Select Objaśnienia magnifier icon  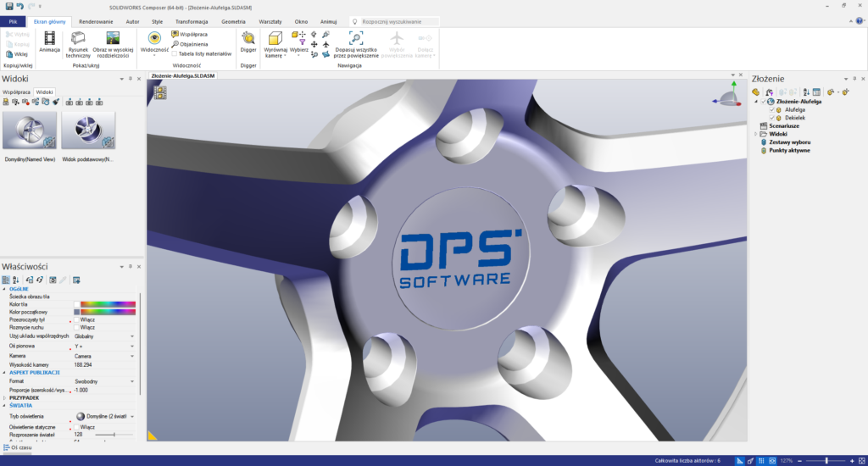click(x=174, y=44)
